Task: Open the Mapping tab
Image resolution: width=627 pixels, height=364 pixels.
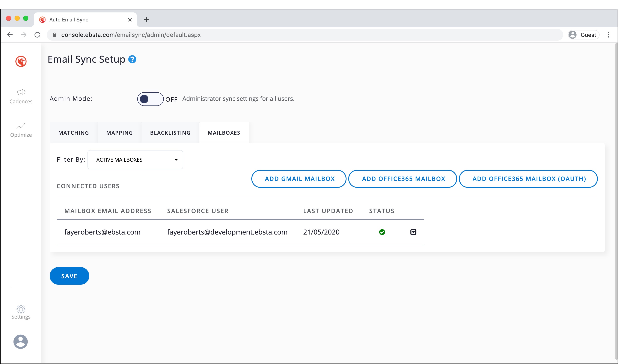Action: click(x=119, y=133)
